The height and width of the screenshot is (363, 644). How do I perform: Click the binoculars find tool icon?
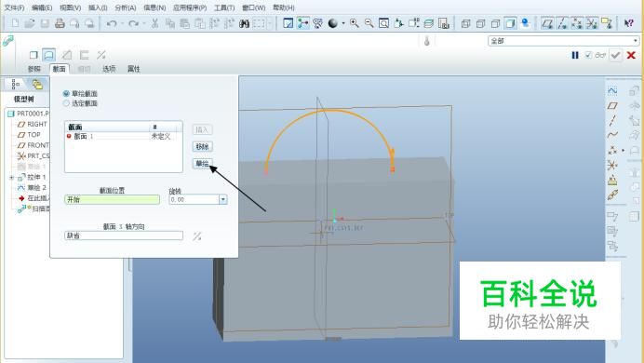coord(244,23)
